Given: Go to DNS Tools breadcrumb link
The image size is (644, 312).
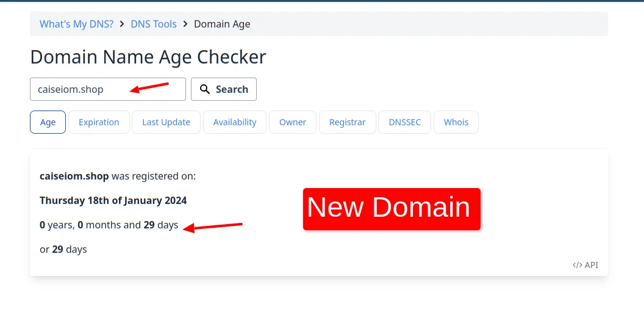Looking at the screenshot, I should click(154, 24).
